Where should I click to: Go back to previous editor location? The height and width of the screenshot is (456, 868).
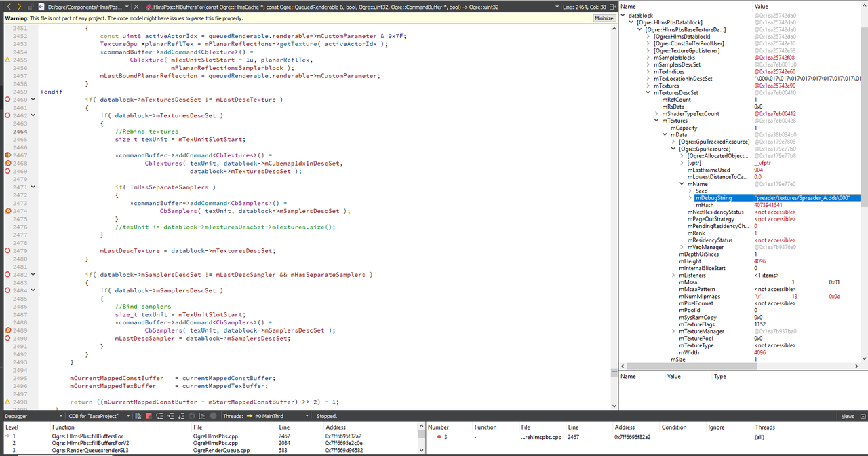[x=9, y=6]
